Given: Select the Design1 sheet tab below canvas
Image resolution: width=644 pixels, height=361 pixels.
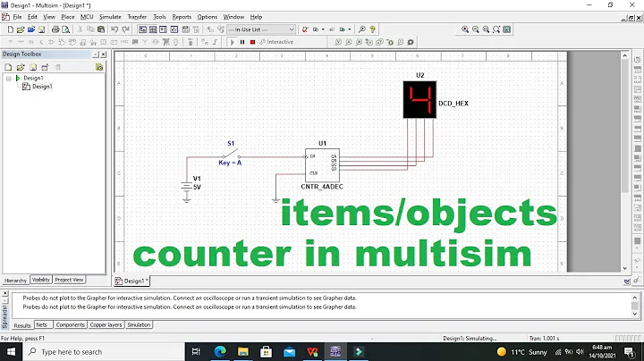Looking at the screenshot, I should (131, 281).
